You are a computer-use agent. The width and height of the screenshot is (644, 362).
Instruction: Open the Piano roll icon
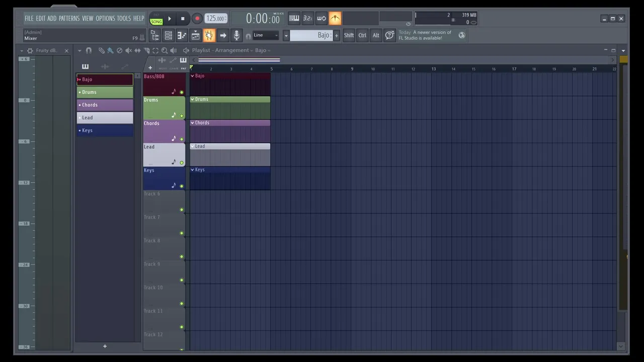pyautogui.click(x=182, y=35)
